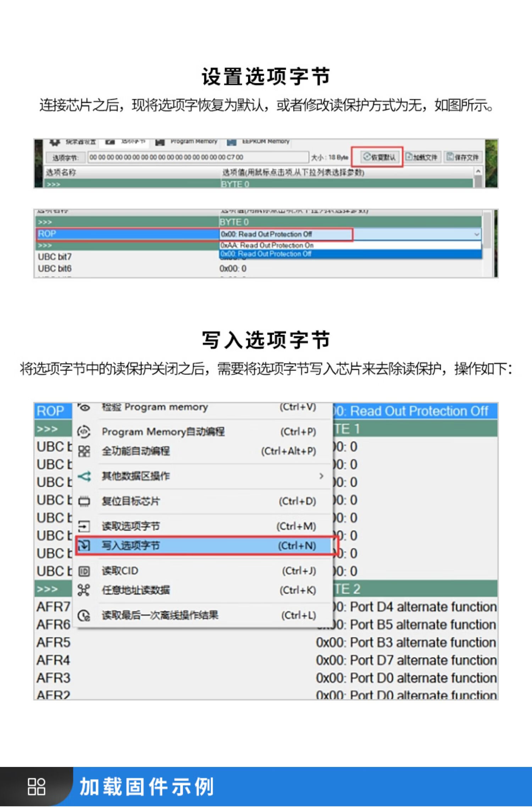
Task: Click the 0x00: 0 value for UBC bit6
Action: click(x=233, y=269)
